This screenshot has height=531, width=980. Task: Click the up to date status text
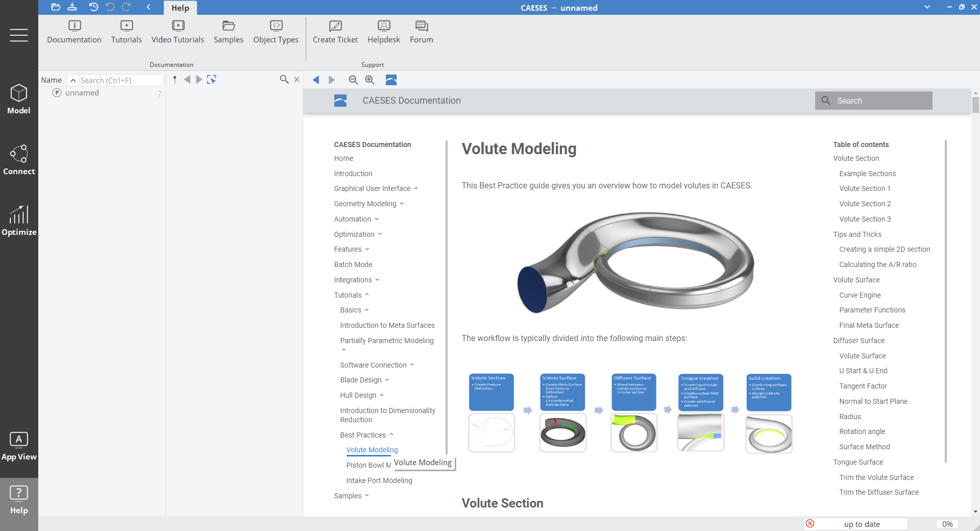862,524
